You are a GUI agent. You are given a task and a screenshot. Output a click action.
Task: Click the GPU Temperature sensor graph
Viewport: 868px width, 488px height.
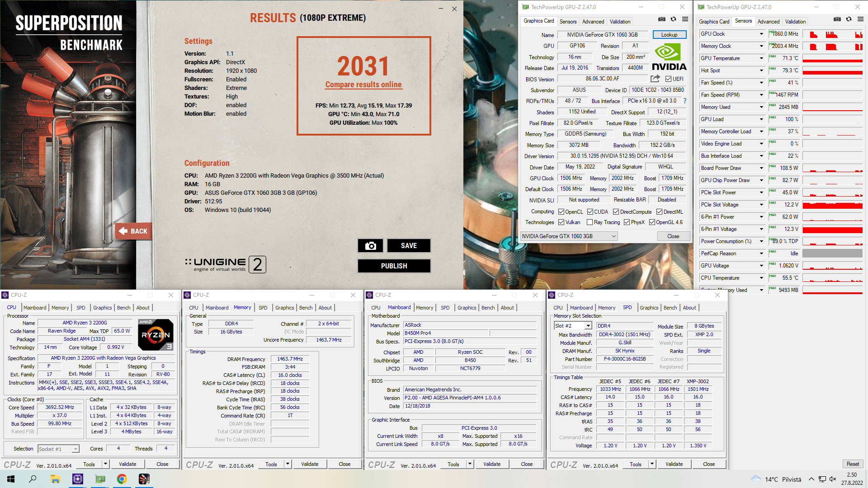[x=833, y=58]
